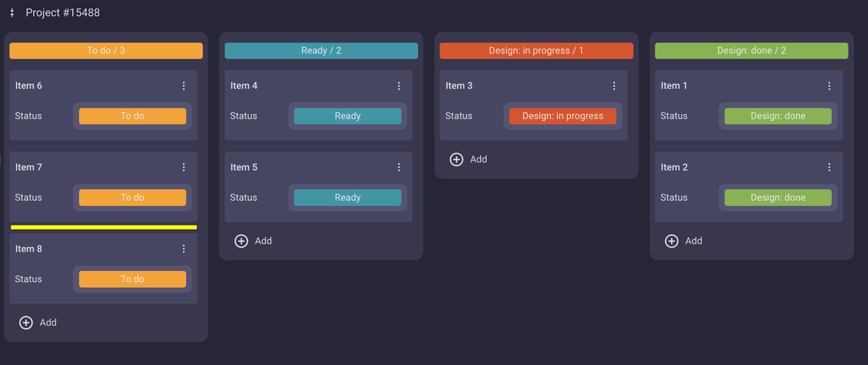Click the orange-red 'Design: in progress / 1' header bar
The height and width of the screenshot is (365, 868).
(536, 51)
